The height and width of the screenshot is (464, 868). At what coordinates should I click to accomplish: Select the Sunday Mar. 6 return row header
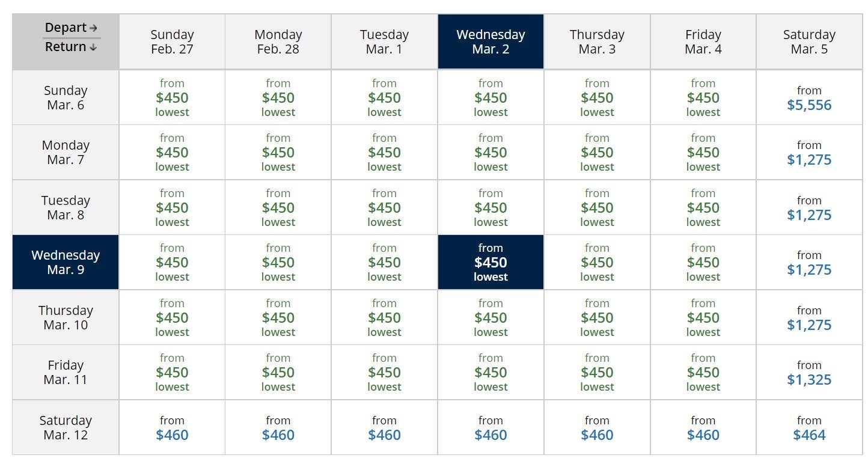pyautogui.click(x=66, y=97)
